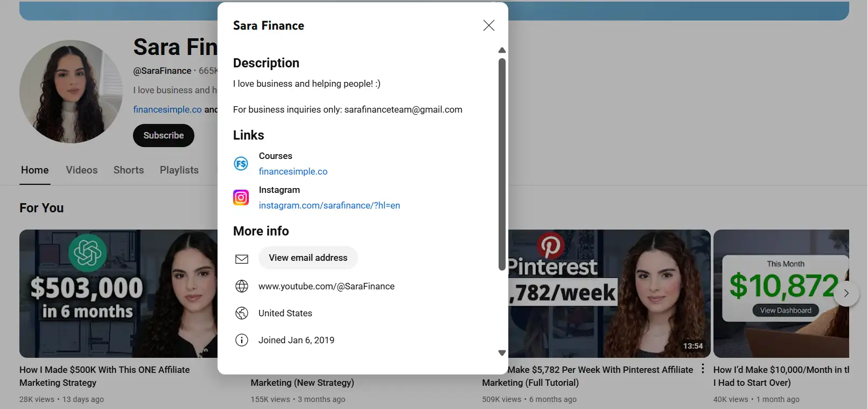The width and height of the screenshot is (868, 409).
Task: Click the Instagram logo icon
Action: (x=241, y=198)
